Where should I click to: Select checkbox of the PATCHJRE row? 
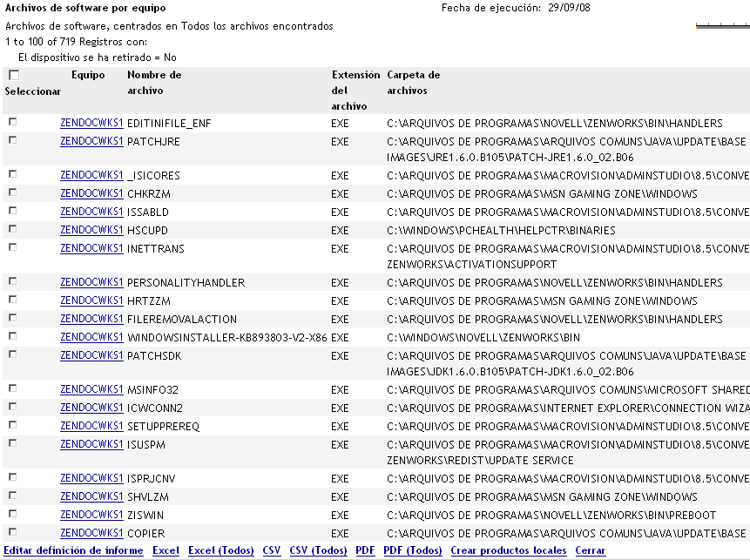pos(13,140)
